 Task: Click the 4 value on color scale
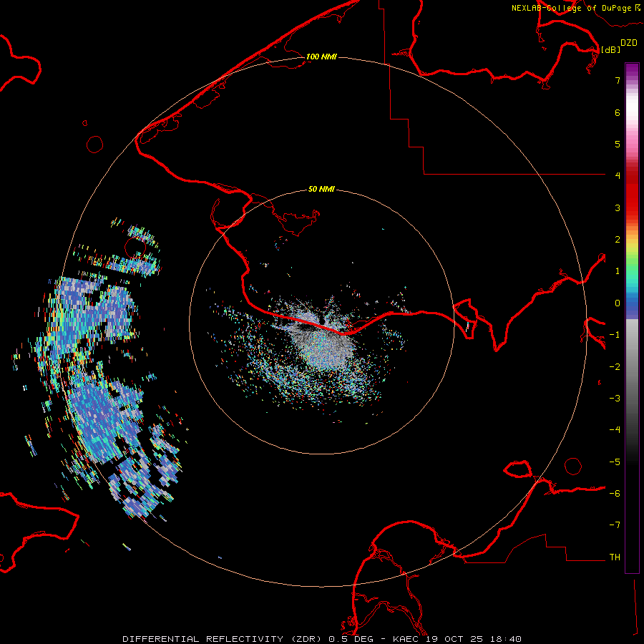pos(618,175)
